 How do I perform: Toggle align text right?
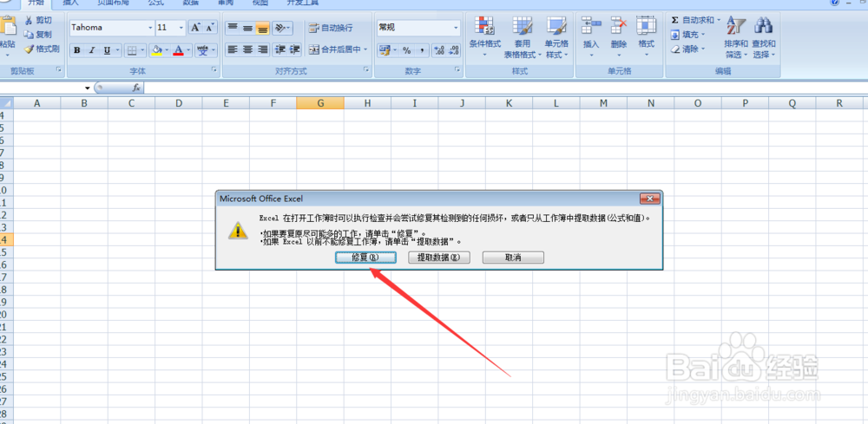[x=262, y=49]
